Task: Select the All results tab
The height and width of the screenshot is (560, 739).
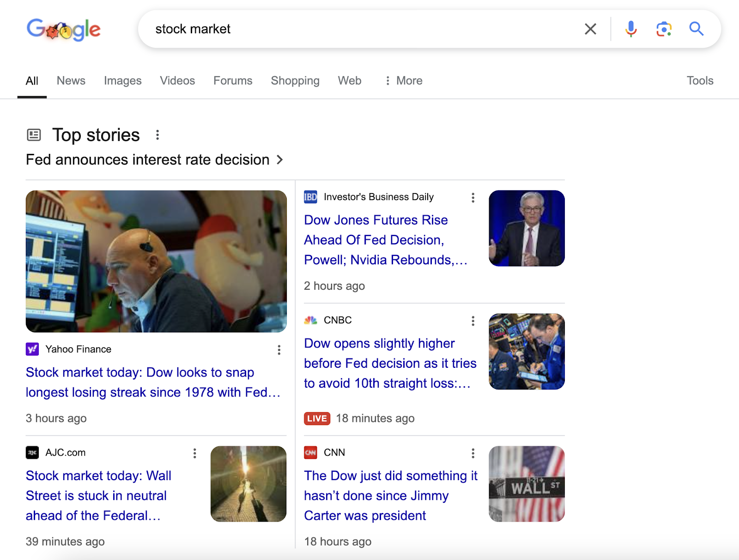Action: pos(32,81)
